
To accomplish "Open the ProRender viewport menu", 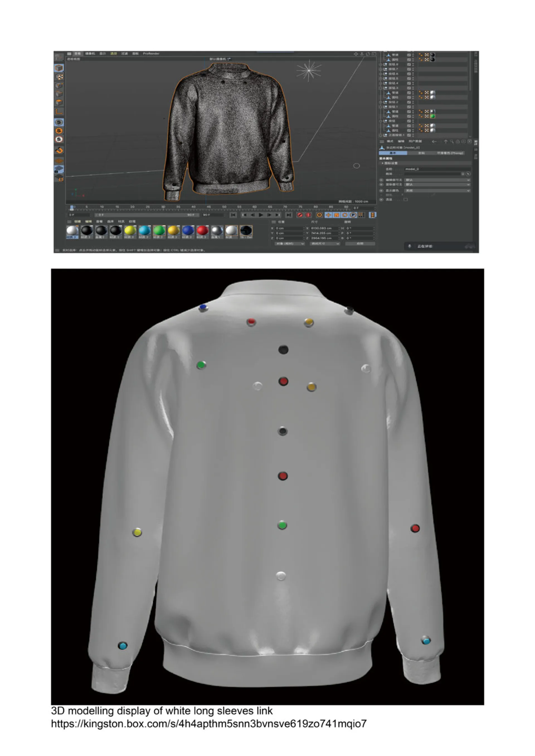I will (x=151, y=53).
